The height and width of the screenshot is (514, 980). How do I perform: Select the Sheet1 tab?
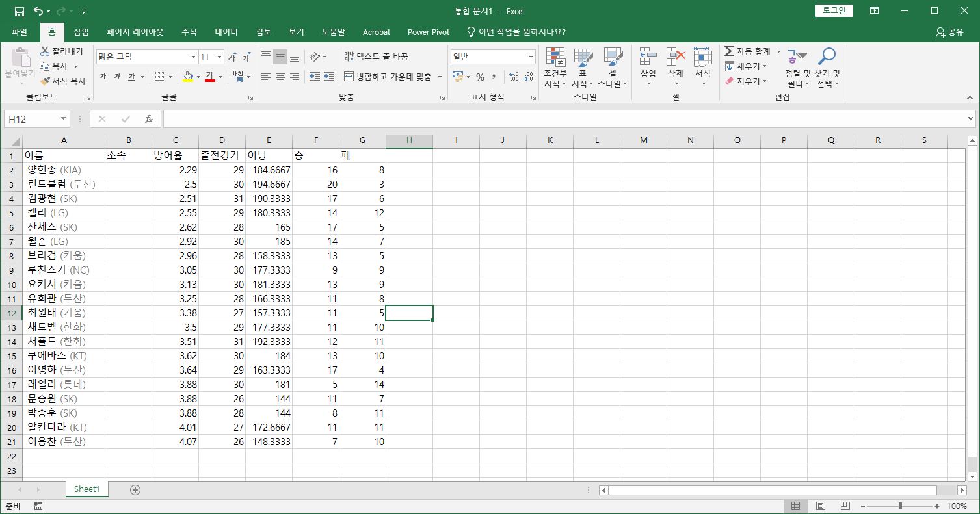point(86,489)
